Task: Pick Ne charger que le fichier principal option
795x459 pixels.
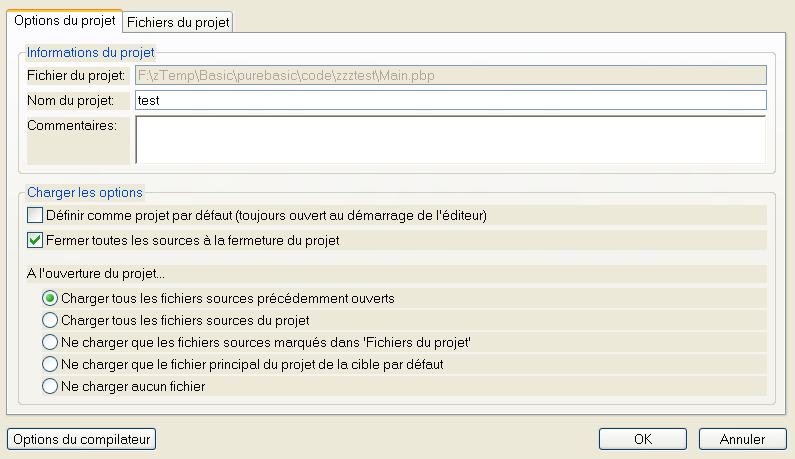Action: pyautogui.click(x=50, y=364)
